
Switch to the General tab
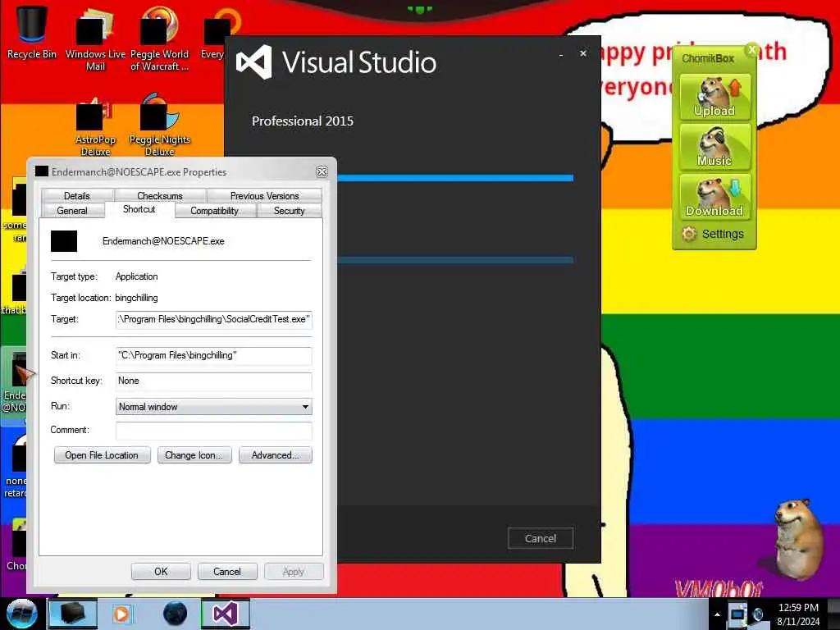[72, 211]
